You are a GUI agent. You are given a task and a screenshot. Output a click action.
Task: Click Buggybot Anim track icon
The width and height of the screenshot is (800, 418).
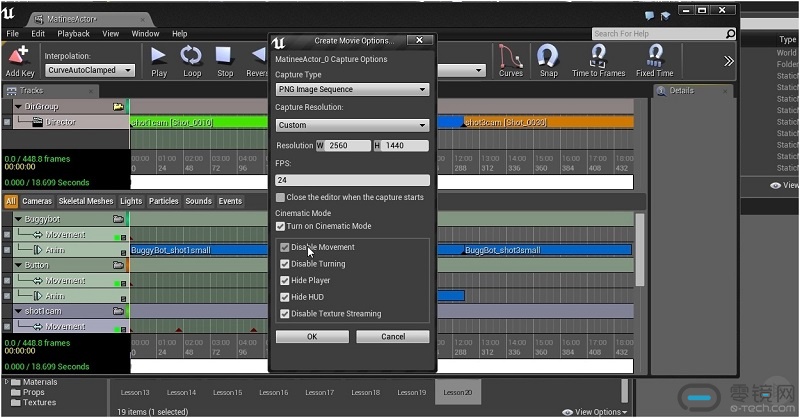coord(38,250)
